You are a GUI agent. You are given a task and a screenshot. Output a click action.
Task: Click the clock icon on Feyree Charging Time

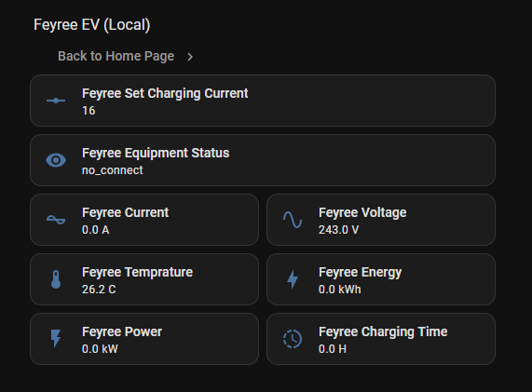point(293,339)
